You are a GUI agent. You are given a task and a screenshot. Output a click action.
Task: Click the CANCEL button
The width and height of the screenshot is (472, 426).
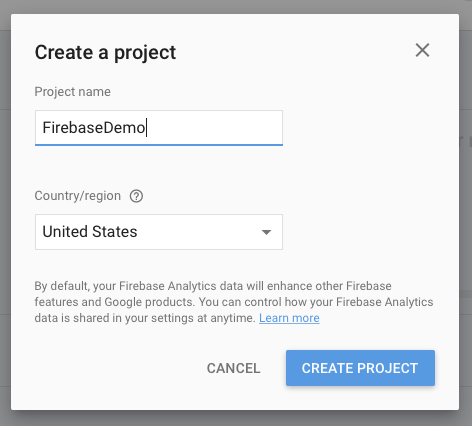[x=233, y=368]
